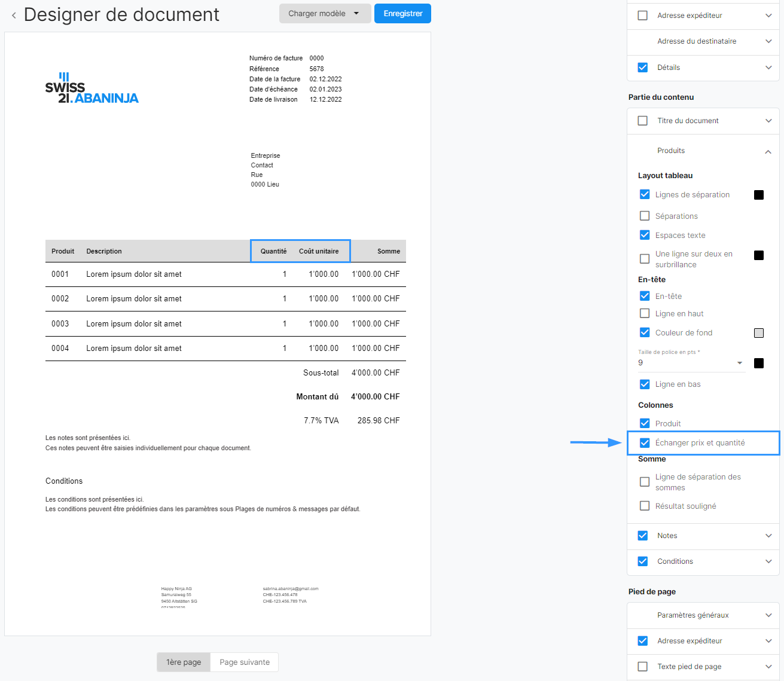Expand Paramètres généraux section
784x681 pixels.
(x=768, y=615)
